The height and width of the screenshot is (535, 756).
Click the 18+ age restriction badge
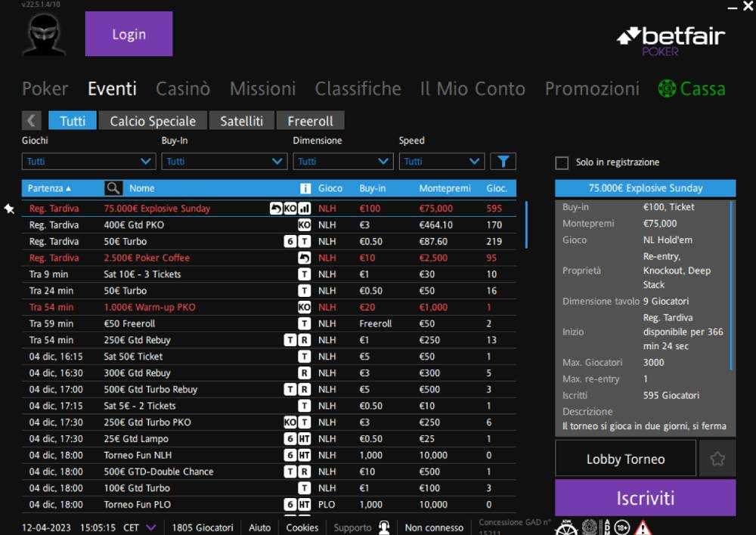621,528
